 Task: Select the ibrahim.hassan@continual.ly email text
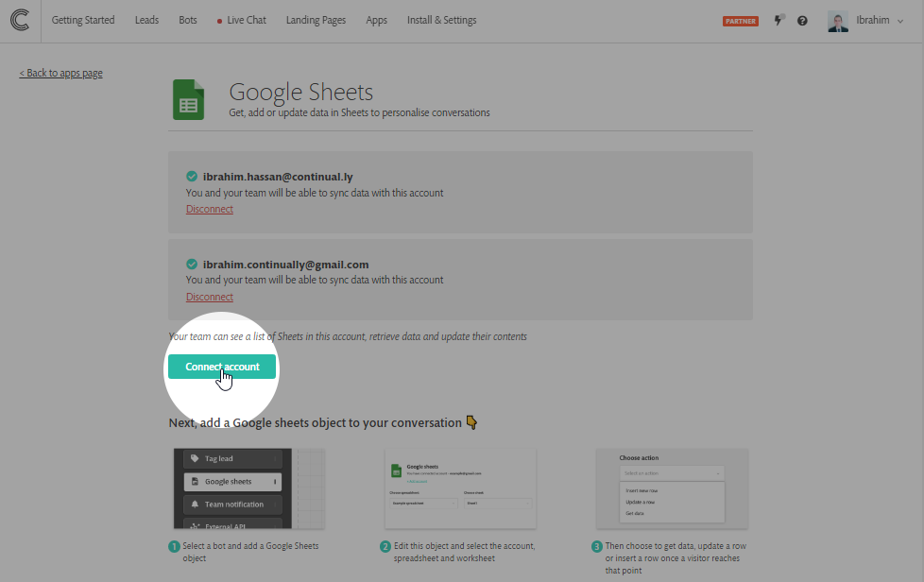[x=278, y=177]
